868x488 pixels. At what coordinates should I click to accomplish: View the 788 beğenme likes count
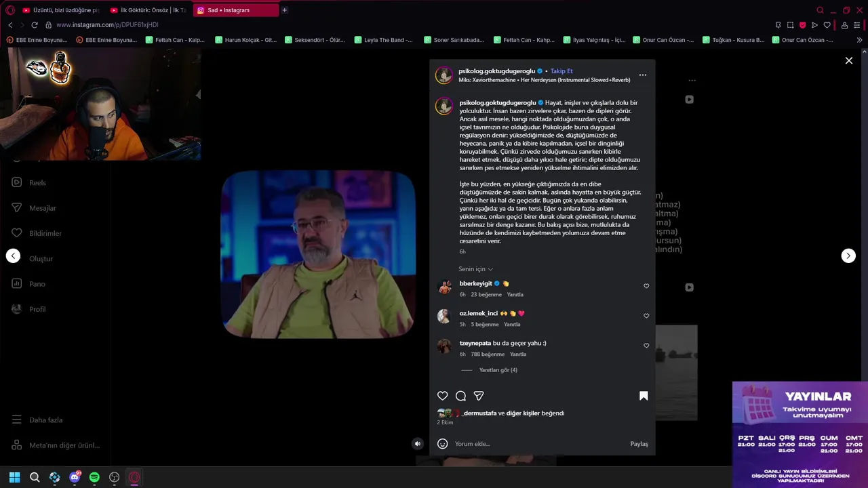pos(488,354)
